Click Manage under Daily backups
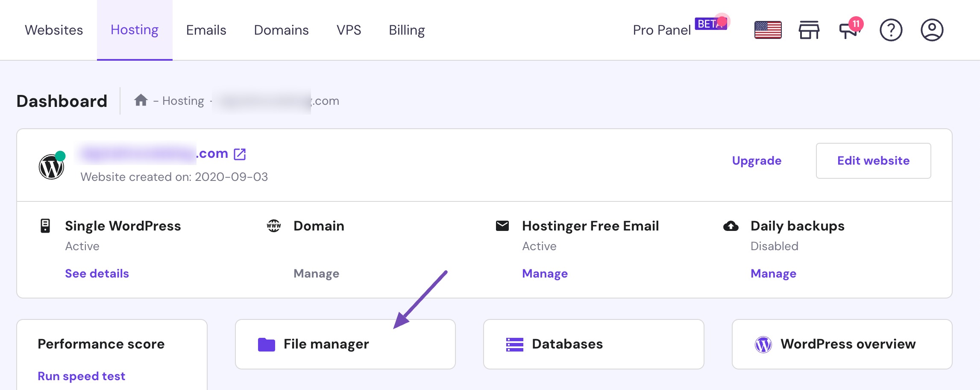Viewport: 980px width, 390px height. 773,274
